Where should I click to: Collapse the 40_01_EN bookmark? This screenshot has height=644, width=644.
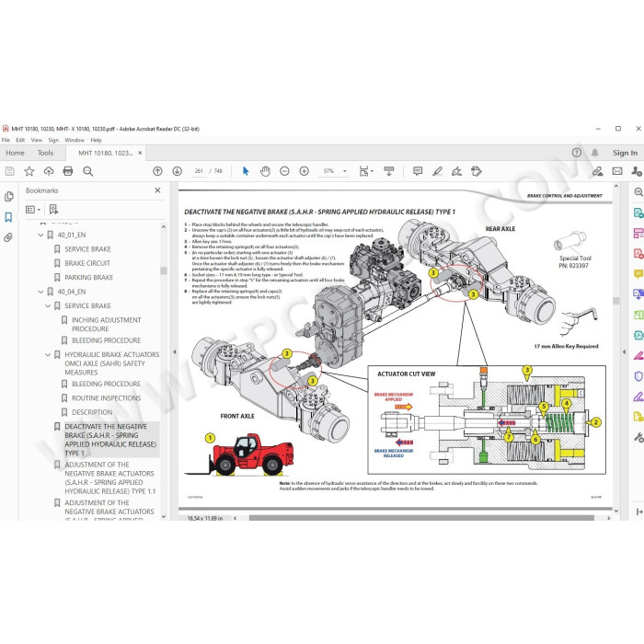[40, 235]
